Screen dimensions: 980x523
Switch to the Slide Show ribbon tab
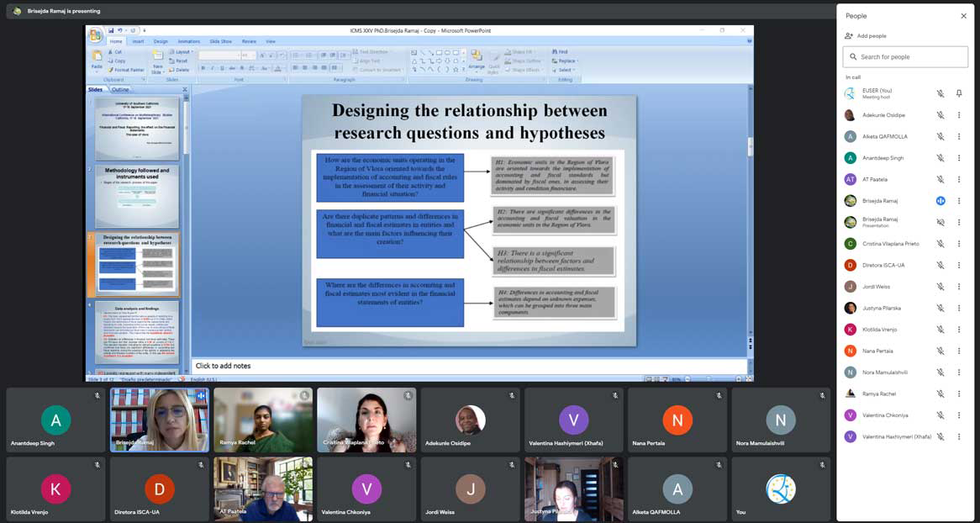(220, 41)
